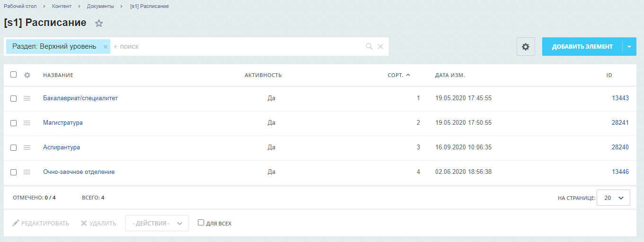644x242 pixels.
Task: Add page to favorites with star icon
Action: pyautogui.click(x=99, y=23)
